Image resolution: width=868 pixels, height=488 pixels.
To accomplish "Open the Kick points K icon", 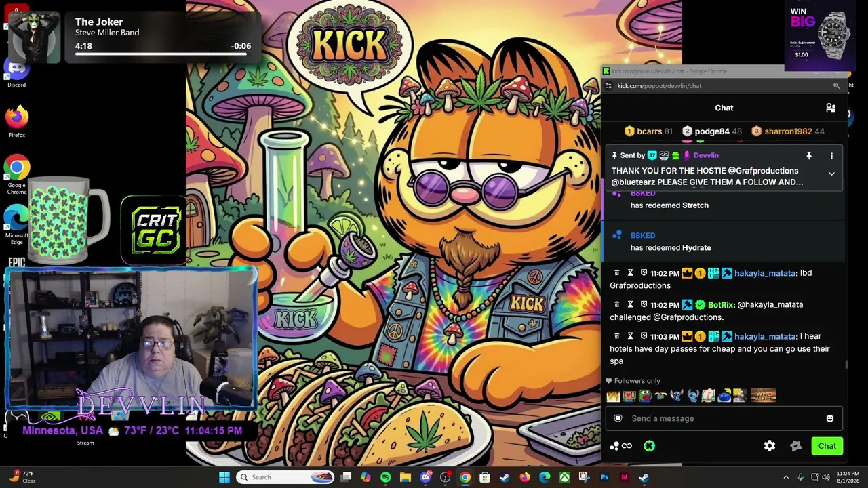I will [x=649, y=446].
